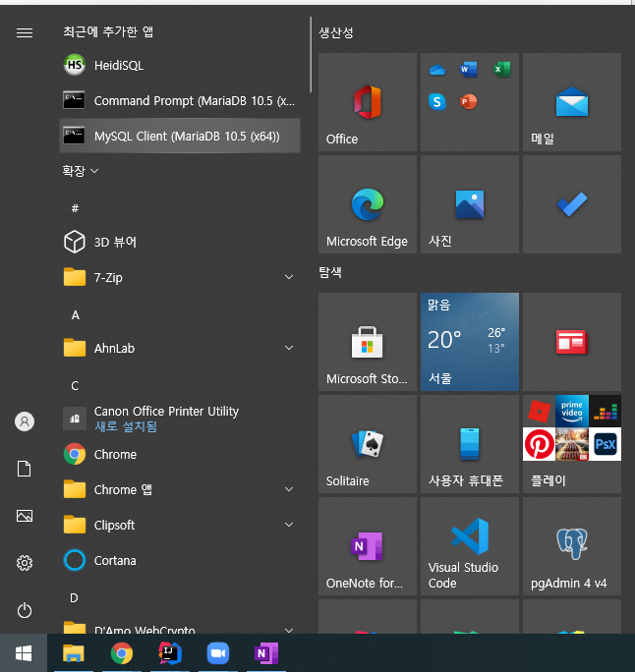Open IntelliJ IDEA from the taskbar
The height and width of the screenshot is (672, 635).
pos(170,653)
